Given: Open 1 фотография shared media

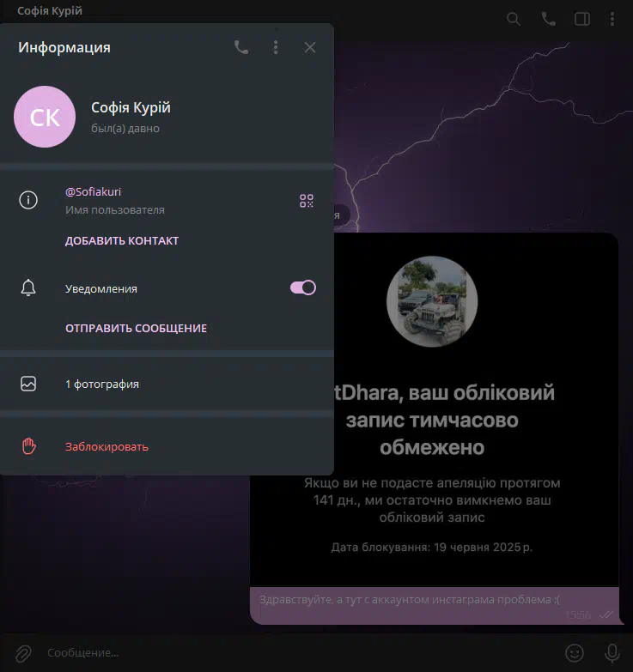Looking at the screenshot, I should [167, 384].
